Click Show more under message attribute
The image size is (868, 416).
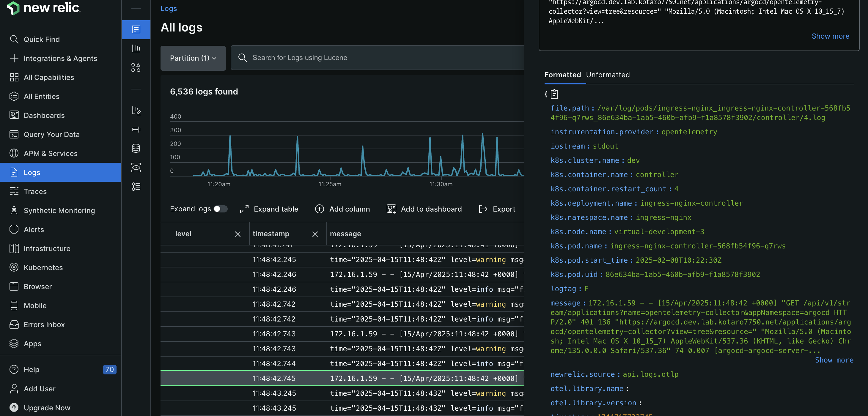click(834, 360)
